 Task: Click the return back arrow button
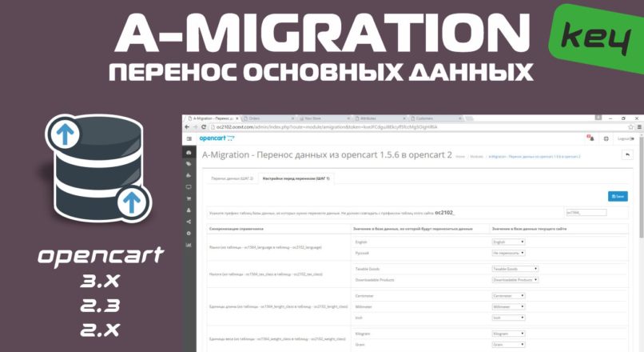click(627, 154)
